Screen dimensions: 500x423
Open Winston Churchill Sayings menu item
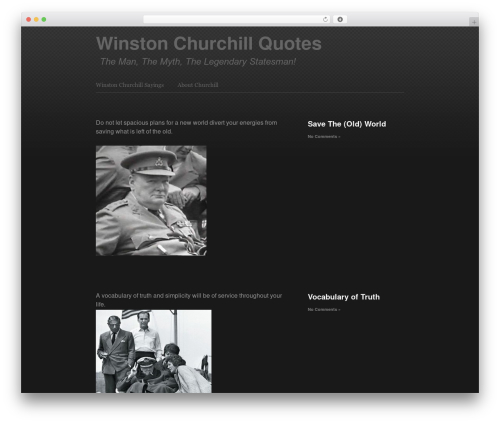click(130, 85)
